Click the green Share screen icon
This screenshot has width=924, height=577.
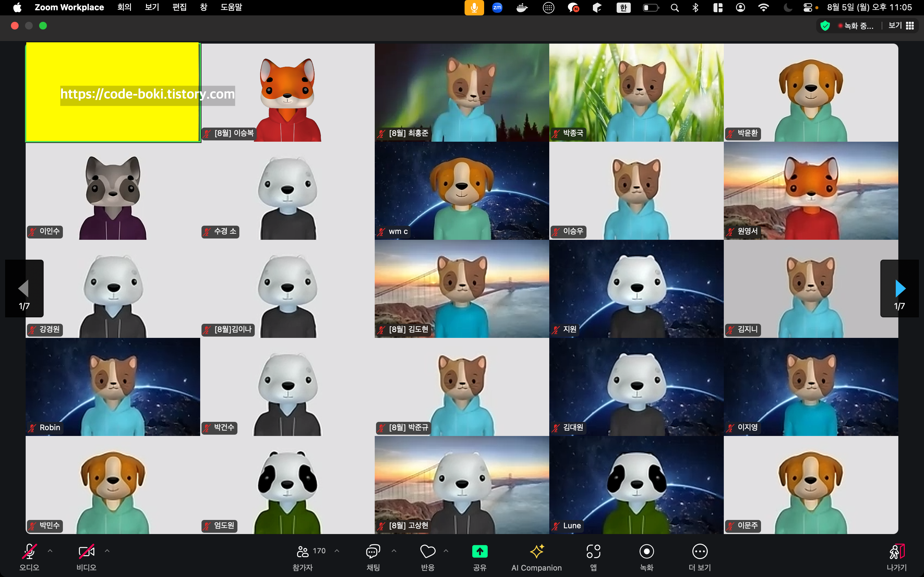[x=480, y=551]
